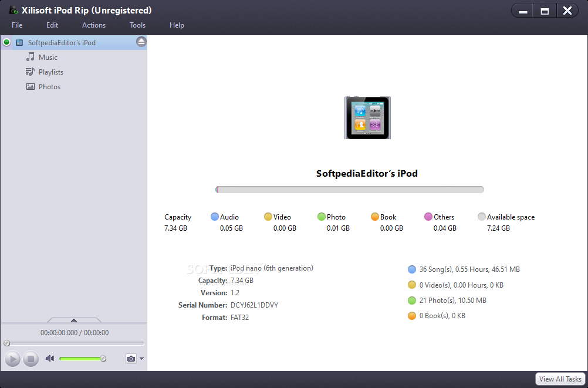Collapse the SoftpediaEditor's iPod tree node
Viewport: 588px width, 388px height.
[x=6, y=42]
